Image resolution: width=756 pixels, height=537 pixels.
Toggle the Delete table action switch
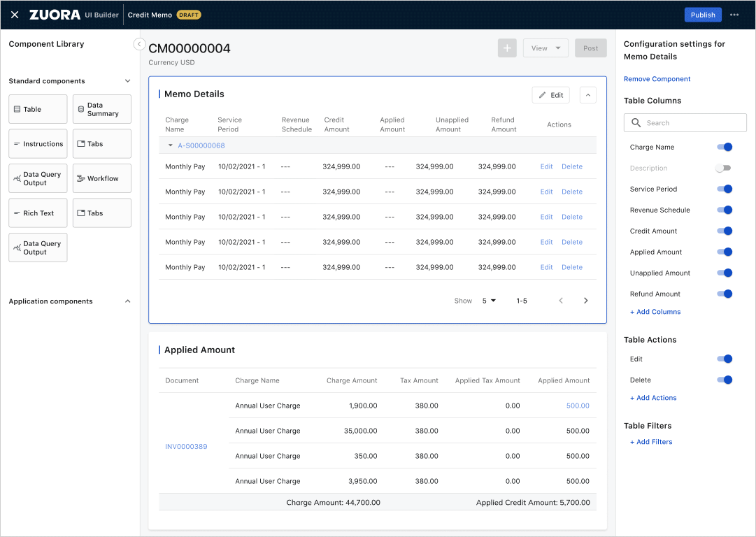point(724,380)
